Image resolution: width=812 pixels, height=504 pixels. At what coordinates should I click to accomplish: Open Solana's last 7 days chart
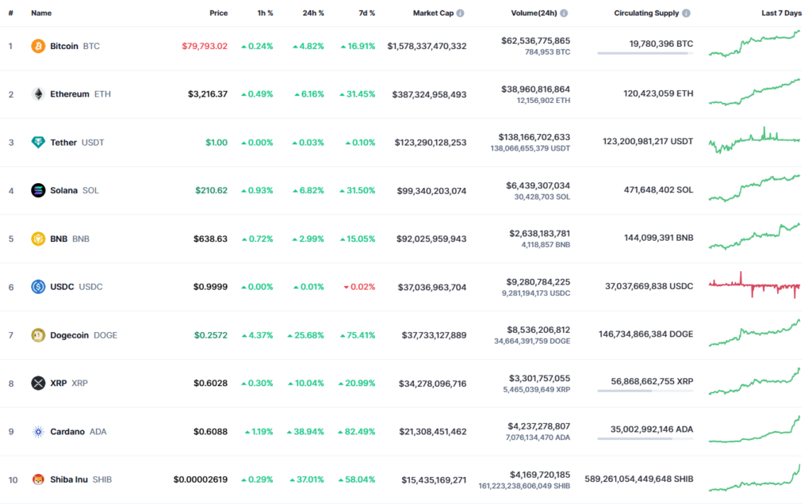point(755,188)
